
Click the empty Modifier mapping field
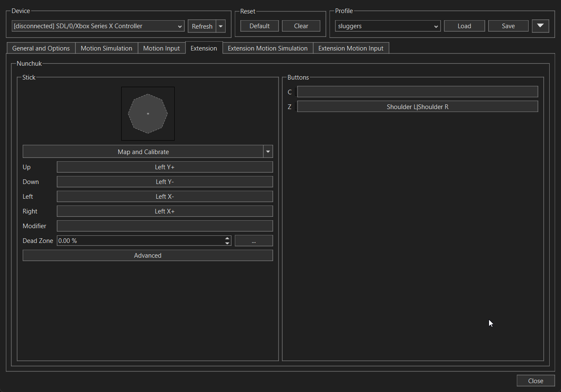[x=165, y=226]
